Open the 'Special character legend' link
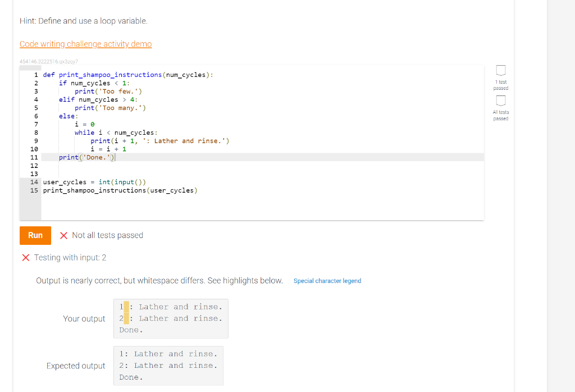Image resolution: width=575 pixels, height=392 pixels. click(327, 281)
